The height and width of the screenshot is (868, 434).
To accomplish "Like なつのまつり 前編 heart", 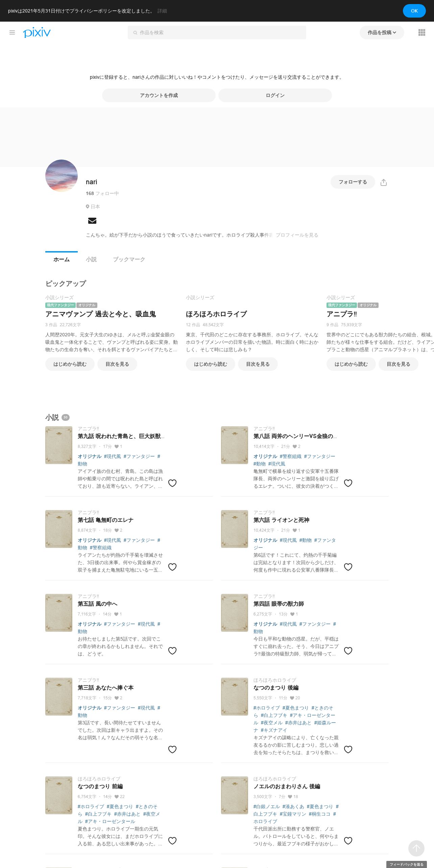I will coord(172,841).
